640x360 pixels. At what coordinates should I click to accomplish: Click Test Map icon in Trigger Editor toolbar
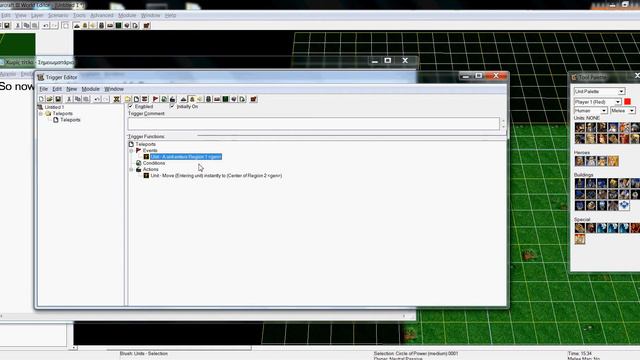(253, 99)
